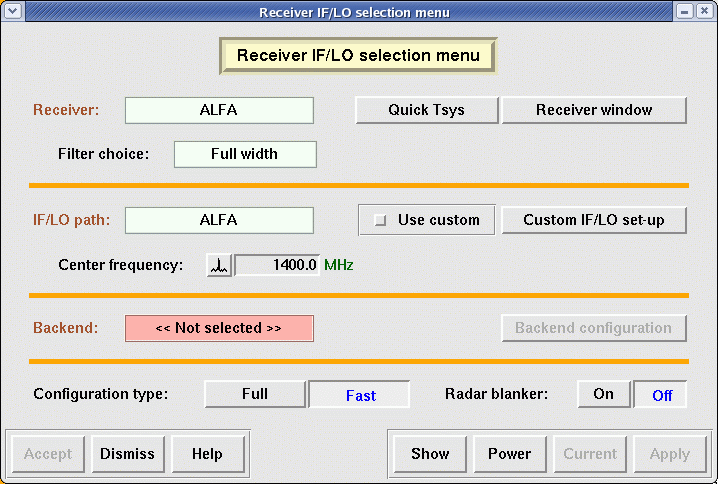Minimize the IF/LO selection window
The image size is (718, 484).
685,12
